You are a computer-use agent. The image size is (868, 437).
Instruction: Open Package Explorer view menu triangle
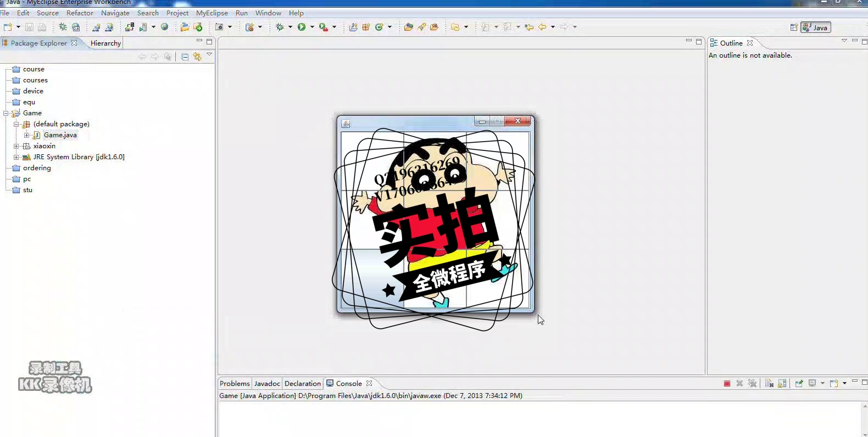tap(209, 54)
